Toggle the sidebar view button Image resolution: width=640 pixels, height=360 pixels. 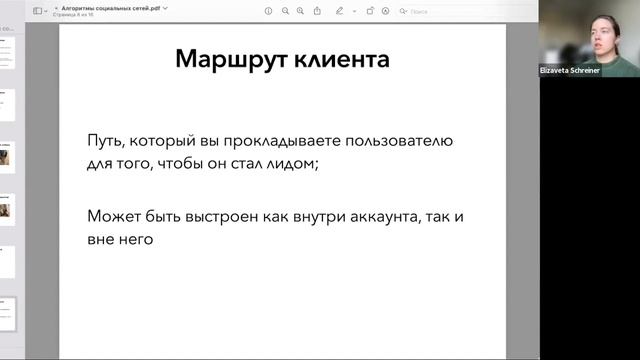[x=37, y=11]
